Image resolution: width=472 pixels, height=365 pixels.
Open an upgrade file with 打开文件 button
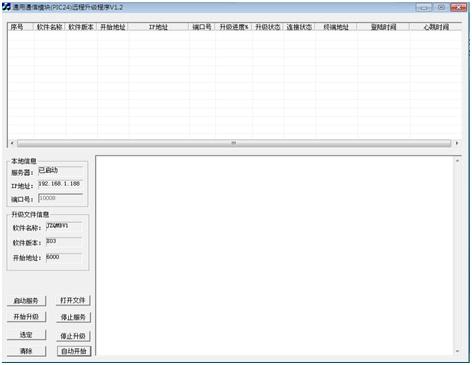point(73,300)
